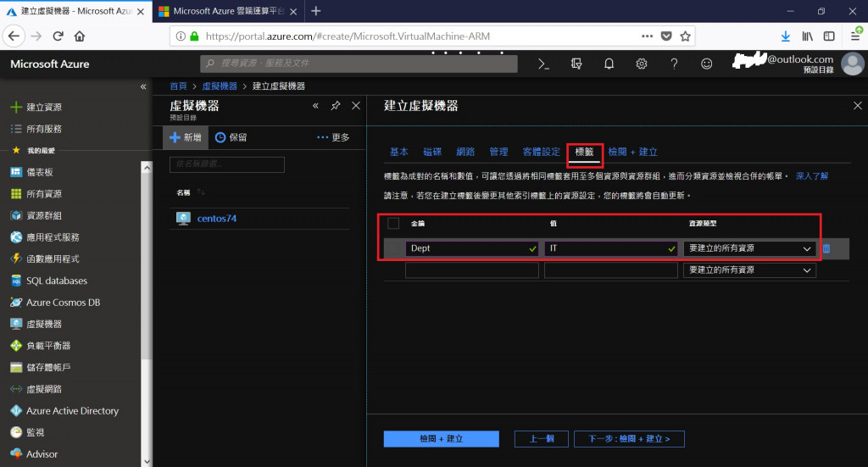The height and width of the screenshot is (467, 868).
Task: Open 負載平衡器 in the sidebar
Action: pos(41,345)
